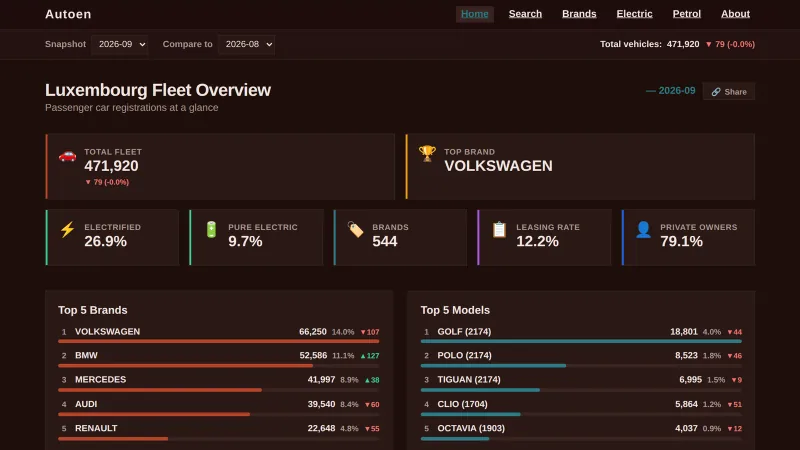Viewport: 800px width, 450px height.
Task: Select the GOLF (2174) model row
Action: [581, 335]
